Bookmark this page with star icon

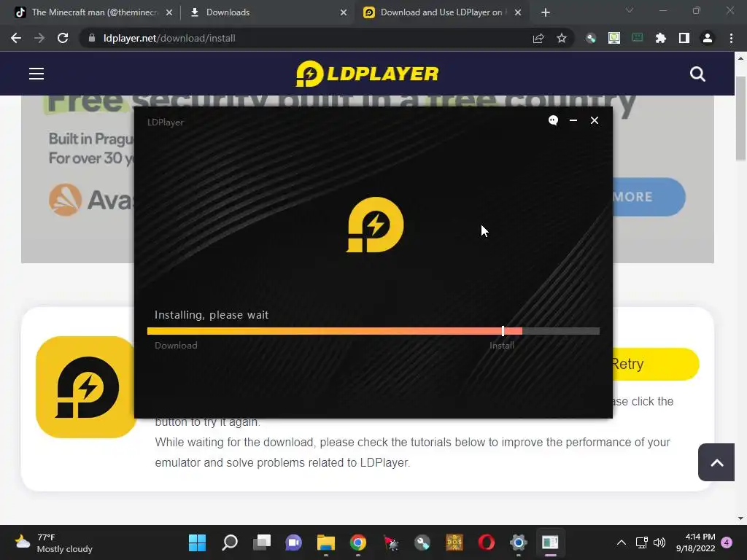(562, 38)
